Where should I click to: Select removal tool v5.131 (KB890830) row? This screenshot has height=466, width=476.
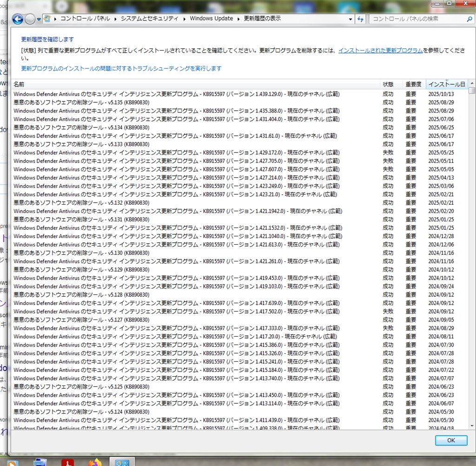pyautogui.click(x=240, y=220)
